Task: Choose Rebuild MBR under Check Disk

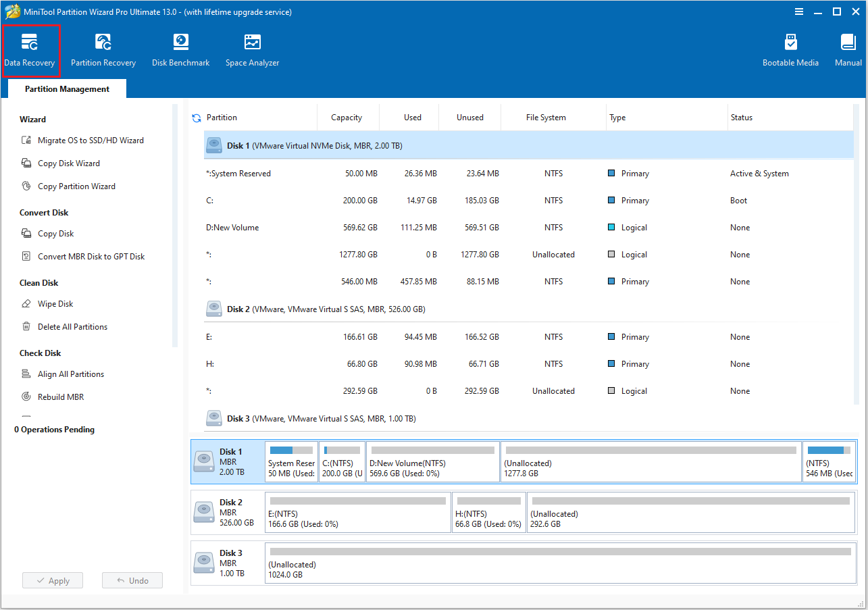Action: (x=59, y=397)
